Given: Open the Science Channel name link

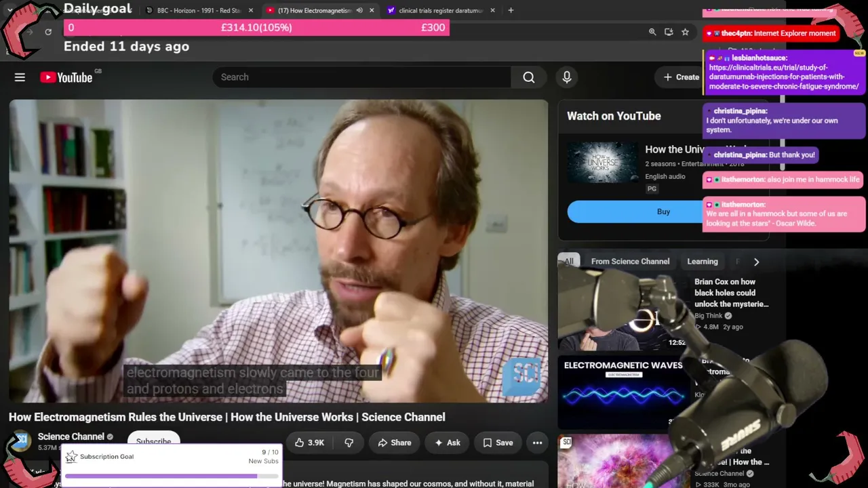Looking at the screenshot, I should tap(71, 436).
